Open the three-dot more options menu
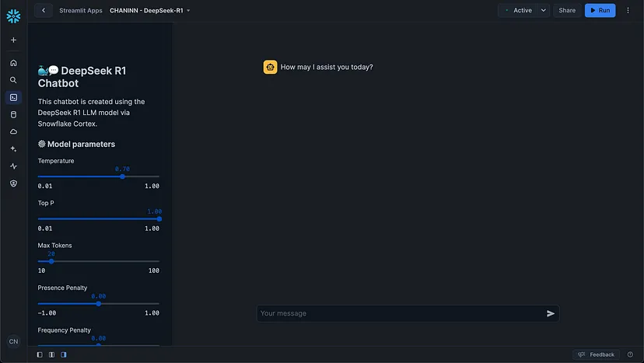644x363 pixels. 628,10
